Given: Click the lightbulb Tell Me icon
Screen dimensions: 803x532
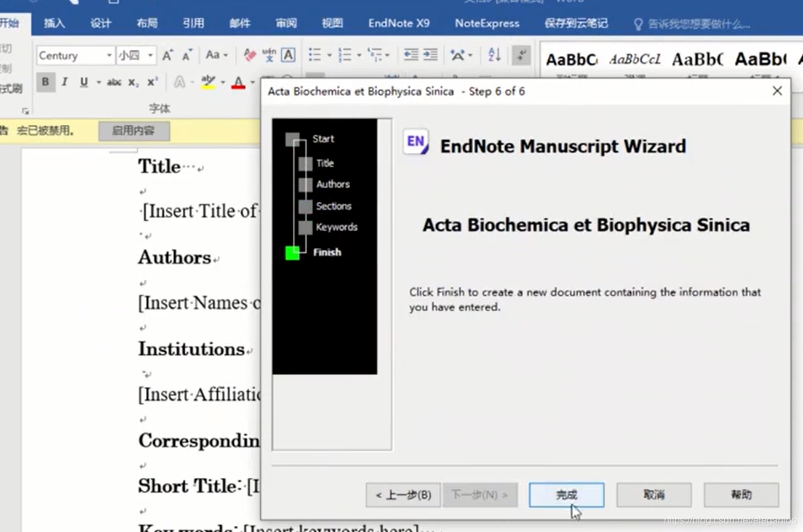Looking at the screenshot, I should (638, 24).
